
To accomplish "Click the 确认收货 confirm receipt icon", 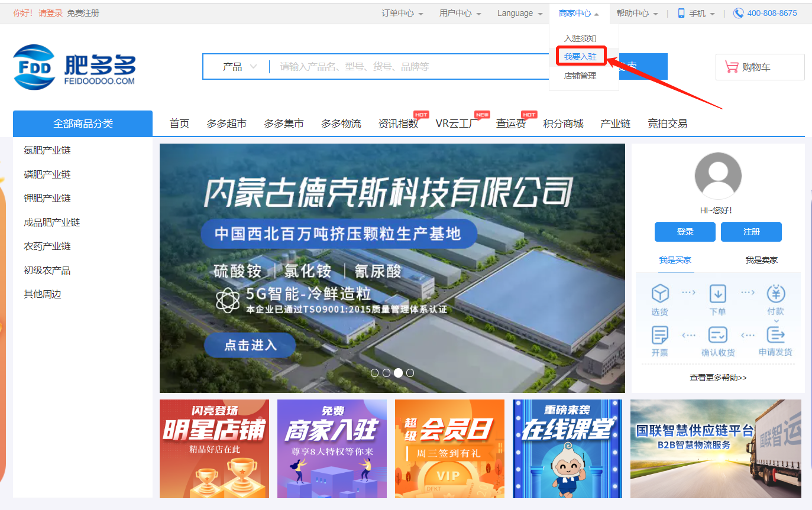I will 718,335.
